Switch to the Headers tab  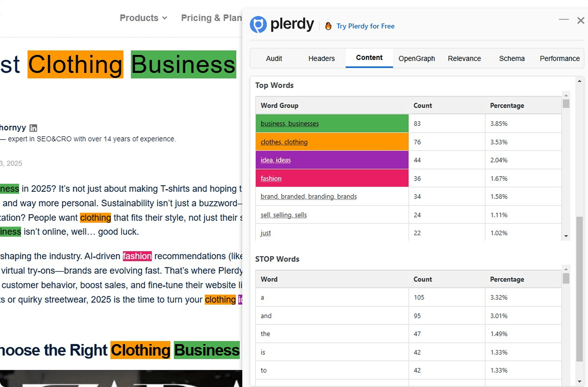322,59
